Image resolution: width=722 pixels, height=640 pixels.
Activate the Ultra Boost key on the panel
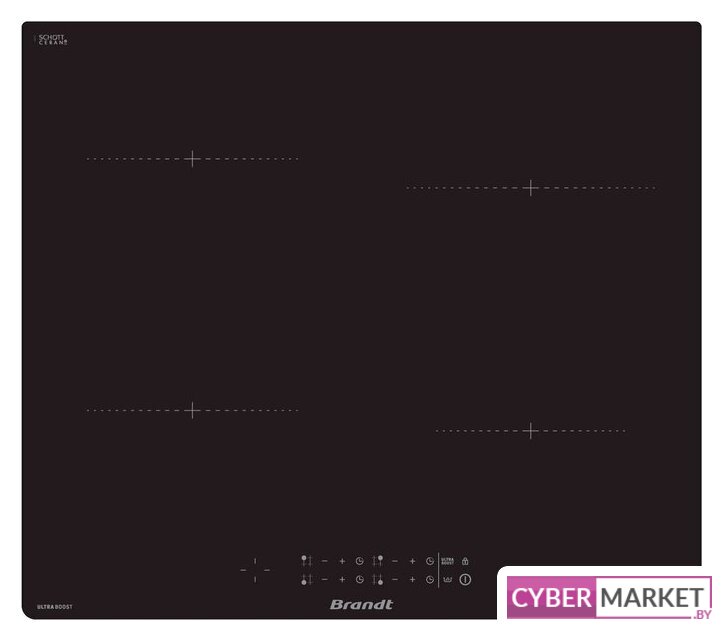point(448,561)
